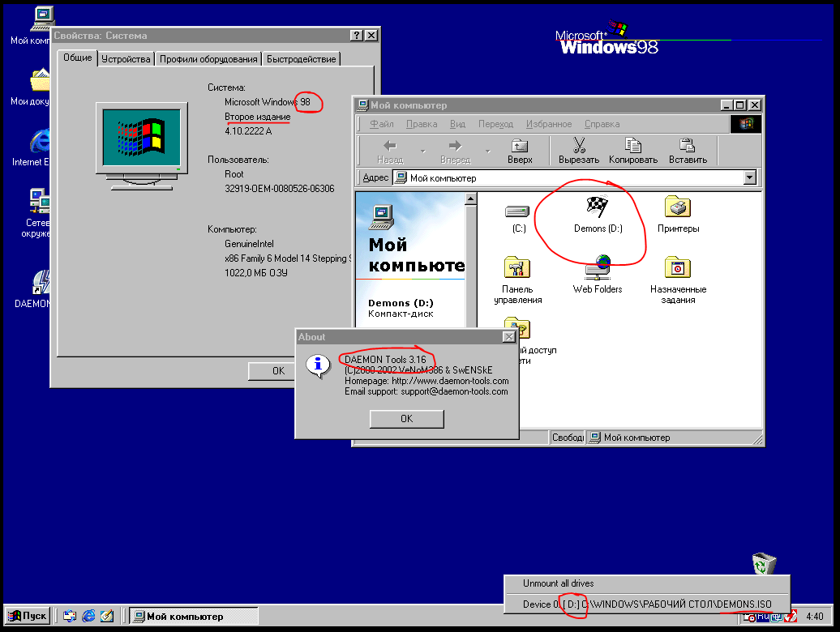Go up one level with Вверх
The height and width of the screenshot is (632, 840).
tap(520, 151)
